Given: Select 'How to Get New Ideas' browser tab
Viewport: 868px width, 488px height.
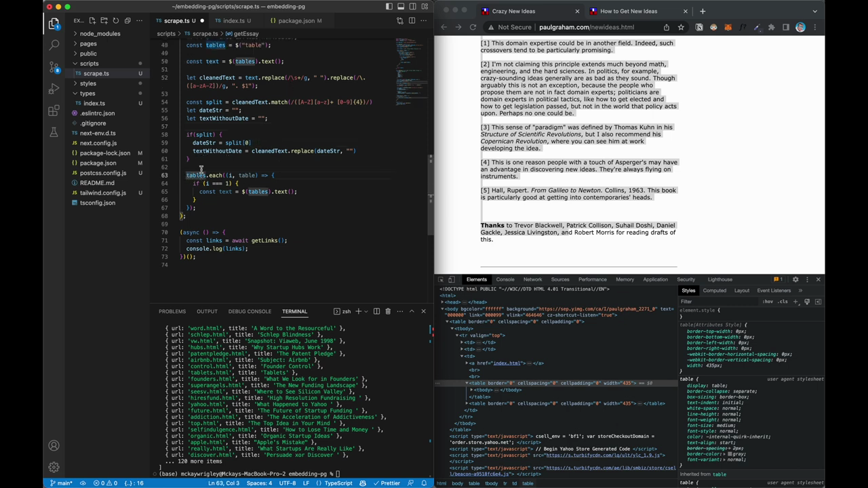Looking at the screenshot, I should coord(629,12).
